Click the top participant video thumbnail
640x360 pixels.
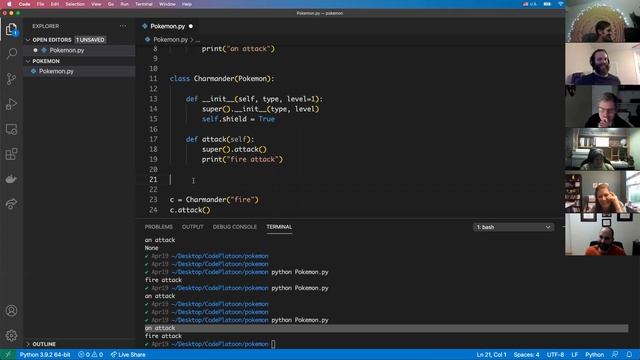coord(602,21)
